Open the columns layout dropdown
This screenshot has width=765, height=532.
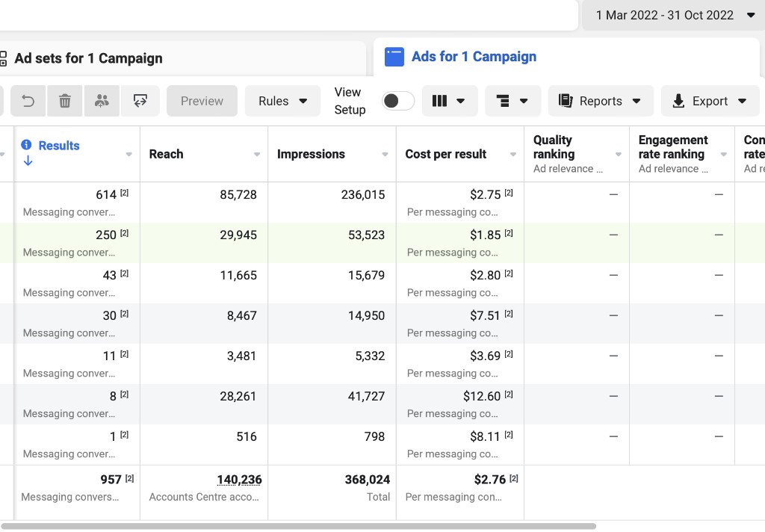pyautogui.click(x=449, y=101)
